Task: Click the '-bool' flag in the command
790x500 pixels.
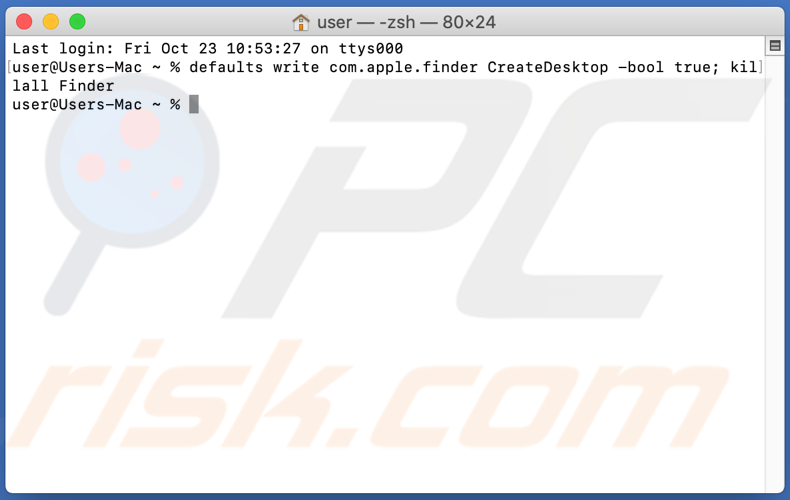Action: point(640,67)
